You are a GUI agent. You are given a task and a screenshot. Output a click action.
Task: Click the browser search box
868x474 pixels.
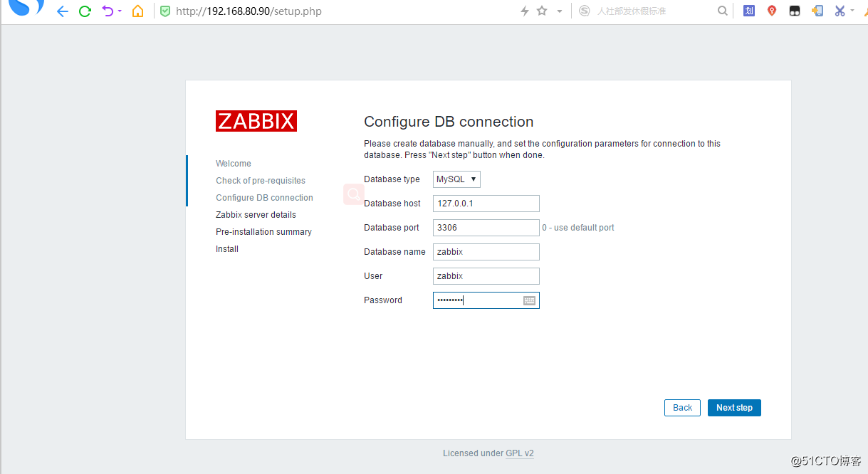click(652, 11)
